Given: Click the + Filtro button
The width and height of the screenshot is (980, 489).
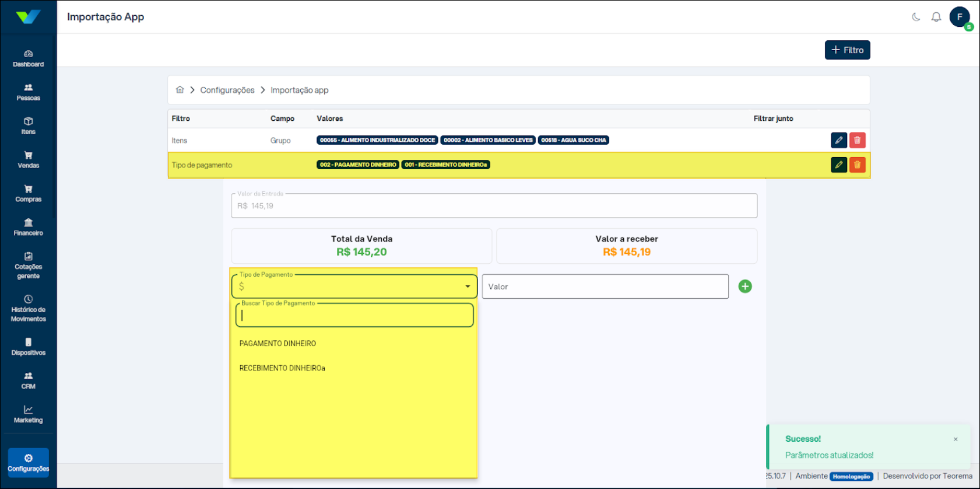Looking at the screenshot, I should click(x=847, y=50).
